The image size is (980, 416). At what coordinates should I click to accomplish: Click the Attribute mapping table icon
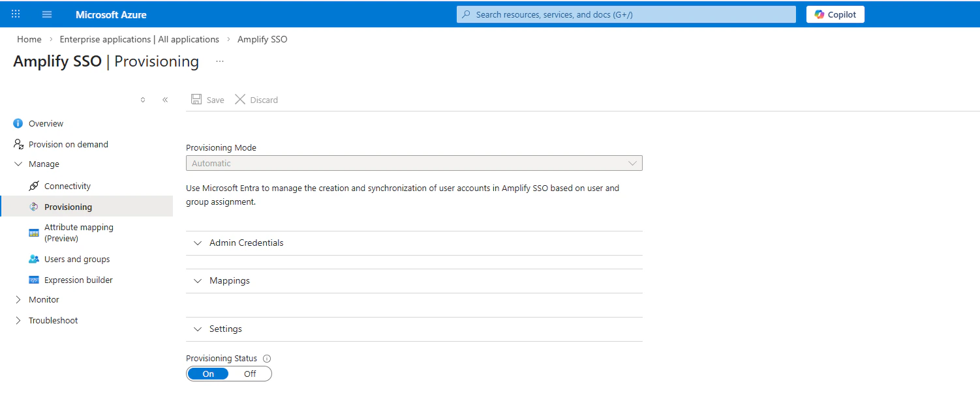34,233
